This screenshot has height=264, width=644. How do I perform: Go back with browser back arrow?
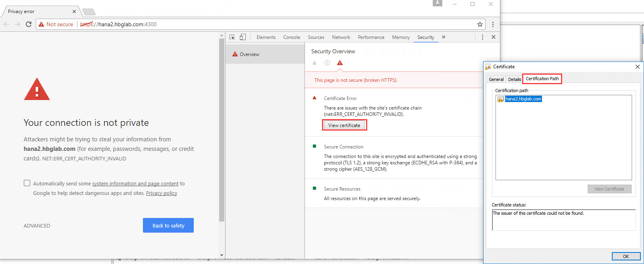6,24
